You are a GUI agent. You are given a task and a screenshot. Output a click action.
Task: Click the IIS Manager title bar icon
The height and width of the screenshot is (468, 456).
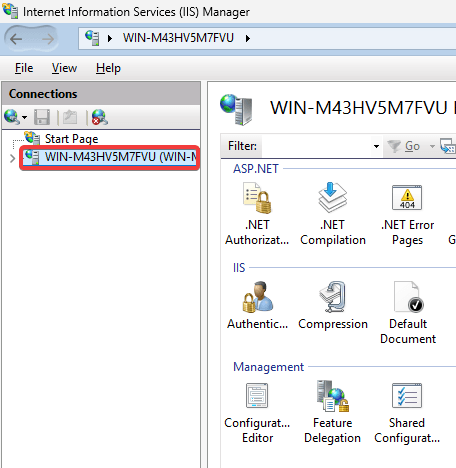[x=10, y=10]
